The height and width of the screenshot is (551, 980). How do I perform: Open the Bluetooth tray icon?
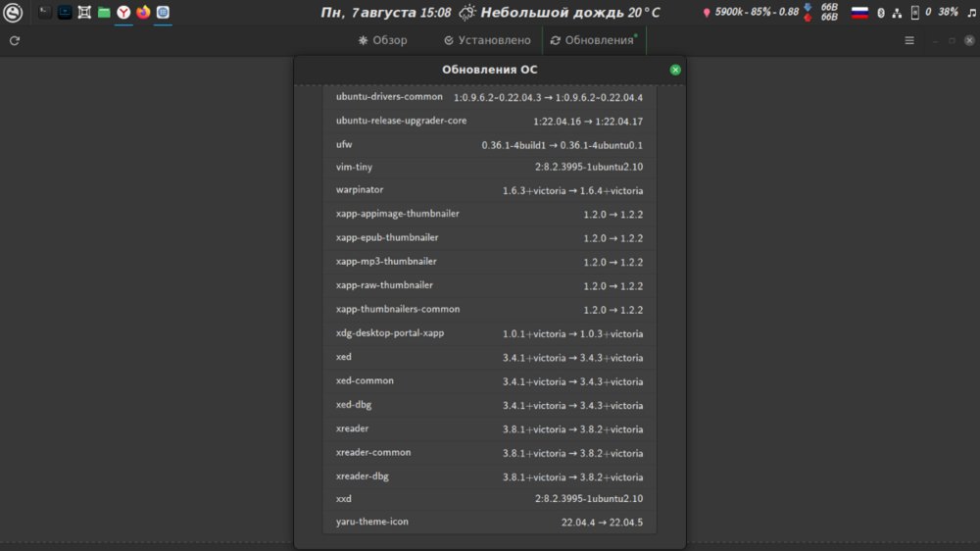click(x=881, y=13)
